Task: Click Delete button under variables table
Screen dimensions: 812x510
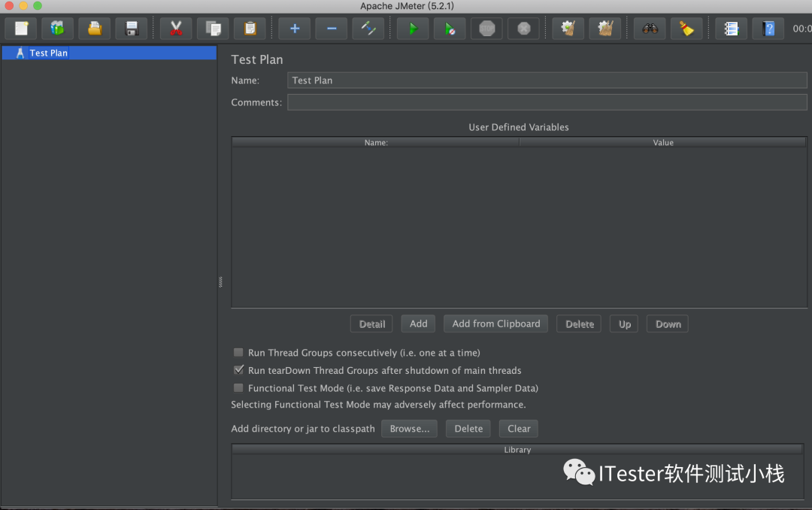Action: click(x=579, y=324)
